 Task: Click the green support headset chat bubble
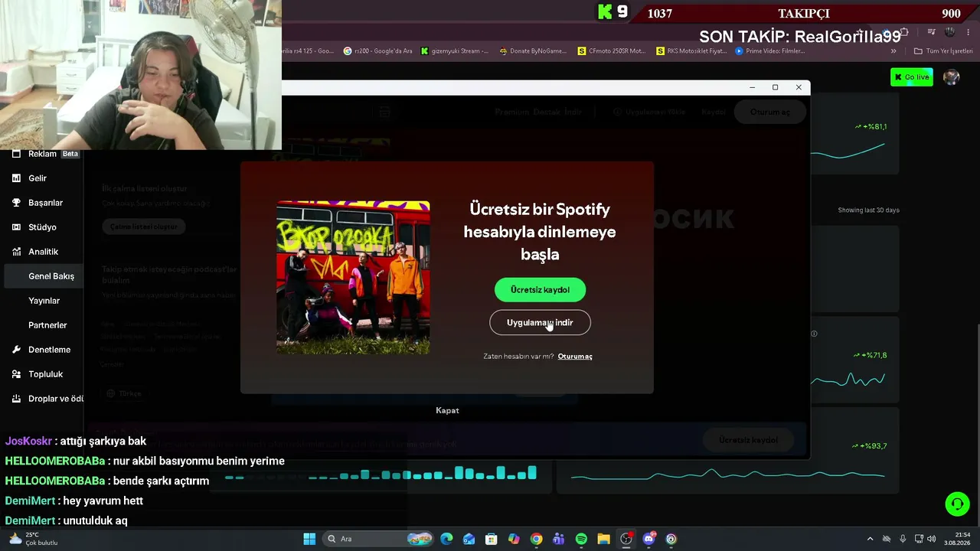tap(957, 504)
